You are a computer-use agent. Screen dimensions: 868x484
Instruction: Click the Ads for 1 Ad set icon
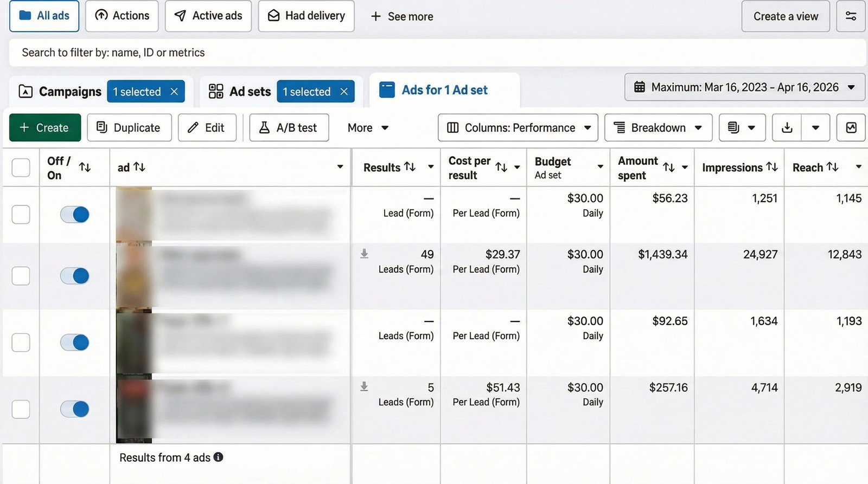point(387,89)
